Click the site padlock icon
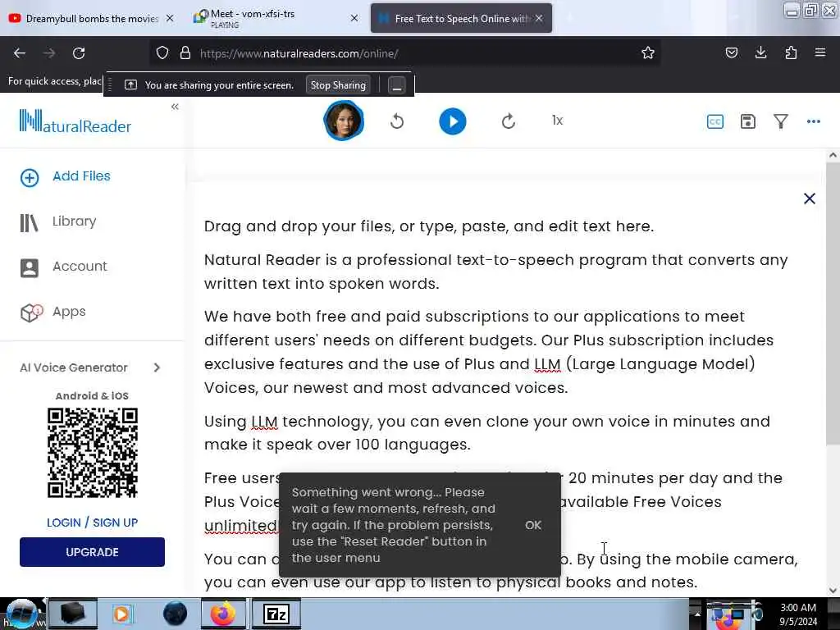Screen dimensions: 840x630 point(185,53)
